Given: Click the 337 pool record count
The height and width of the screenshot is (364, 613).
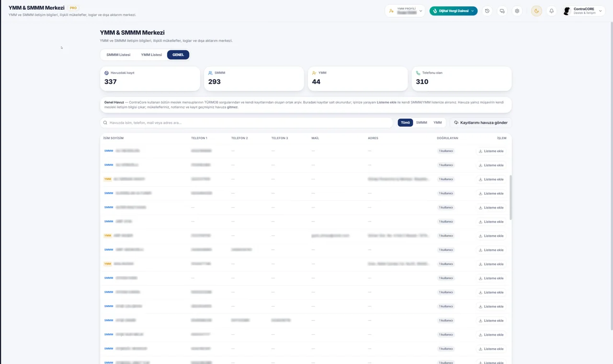Looking at the screenshot, I should (111, 82).
